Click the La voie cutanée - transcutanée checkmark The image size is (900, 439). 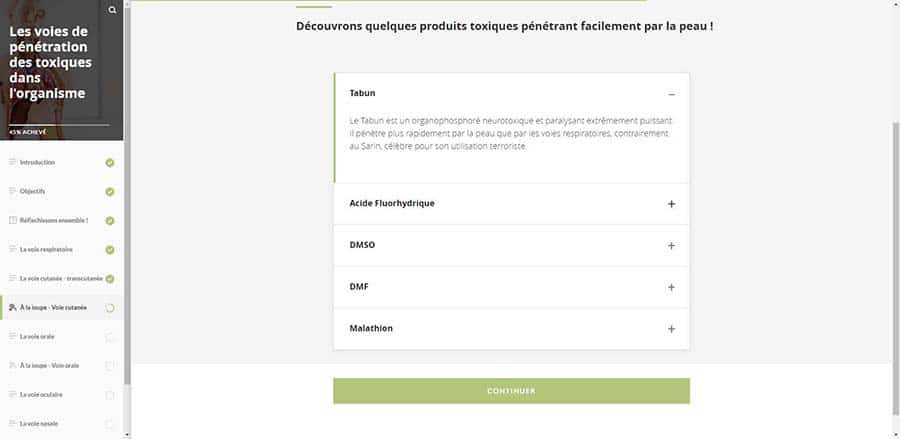(110, 278)
